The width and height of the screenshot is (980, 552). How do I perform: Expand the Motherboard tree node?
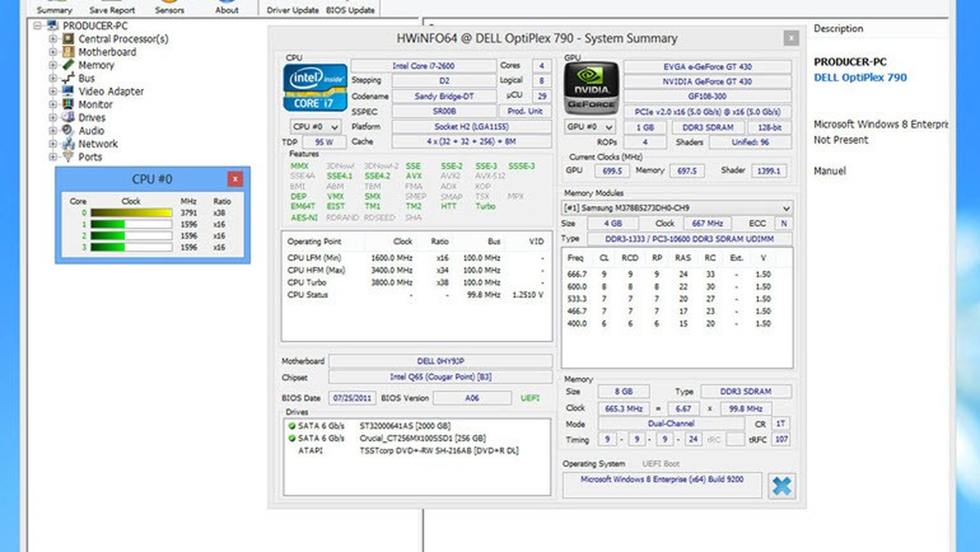53,51
